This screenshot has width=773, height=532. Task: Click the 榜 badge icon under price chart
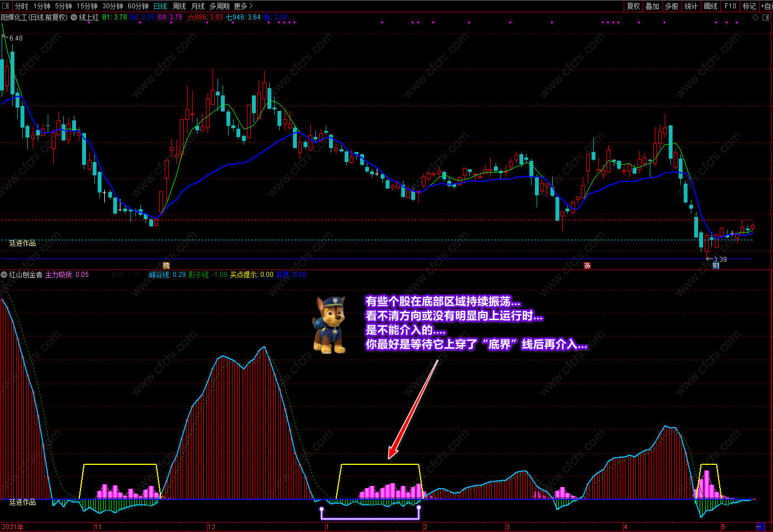(166, 266)
